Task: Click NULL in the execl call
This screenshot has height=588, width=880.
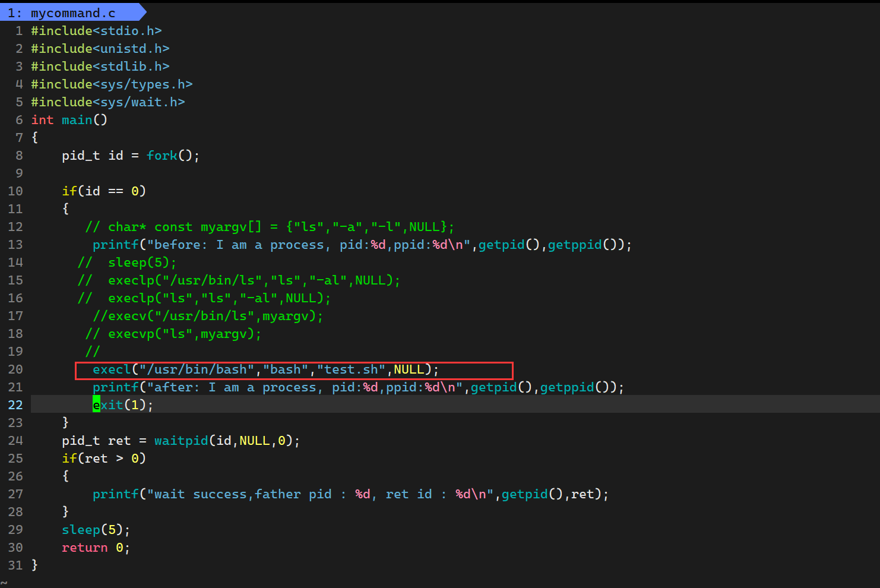Action: click(409, 369)
